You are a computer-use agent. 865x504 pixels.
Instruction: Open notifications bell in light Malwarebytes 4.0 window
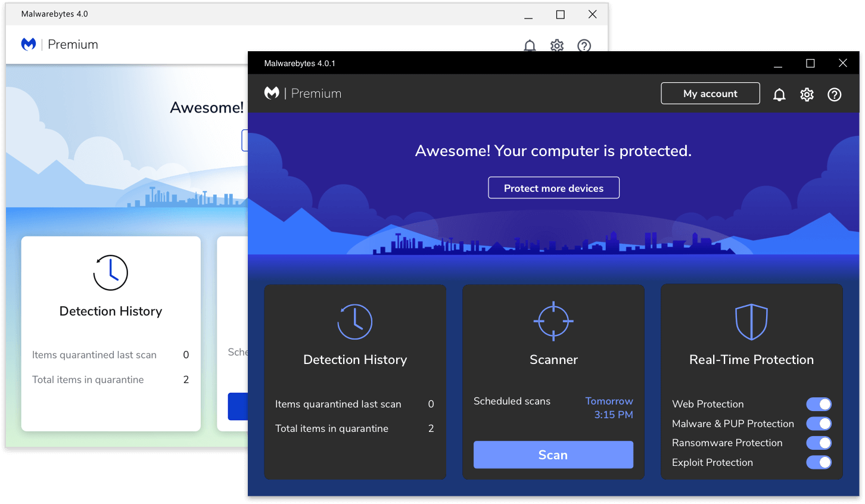530,45
